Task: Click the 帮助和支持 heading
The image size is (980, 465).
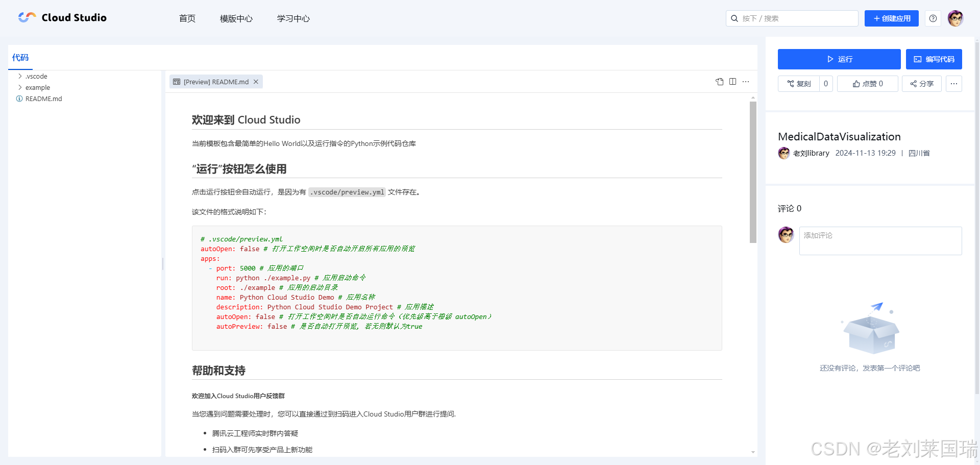Action: click(218, 371)
